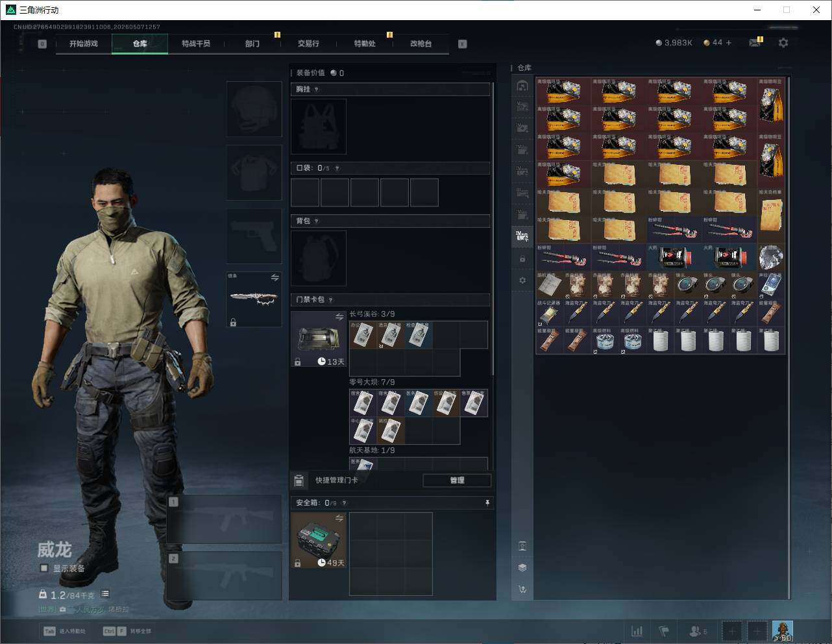The height and width of the screenshot is (644, 832).
Task: Open the mail inbox icon
Action: click(754, 43)
